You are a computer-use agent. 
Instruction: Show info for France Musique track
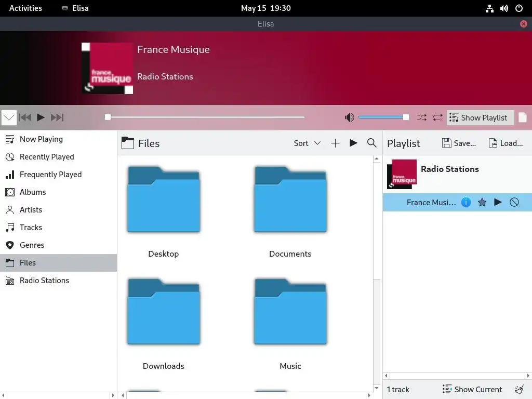coord(466,203)
